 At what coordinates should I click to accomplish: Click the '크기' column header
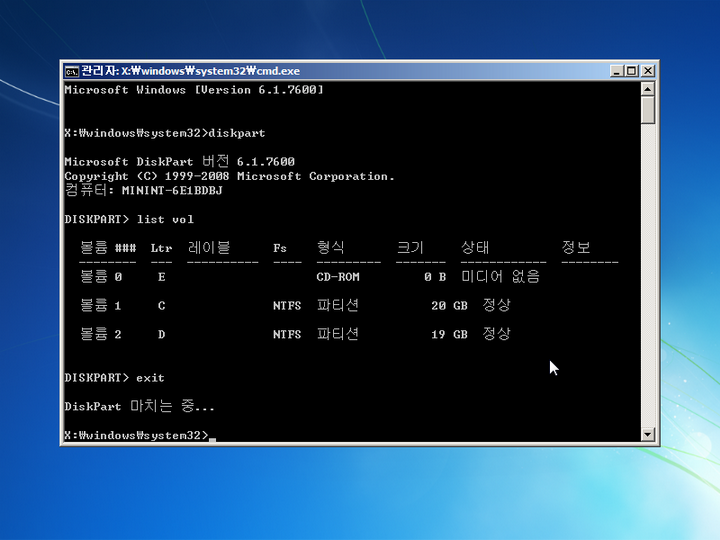pos(410,248)
